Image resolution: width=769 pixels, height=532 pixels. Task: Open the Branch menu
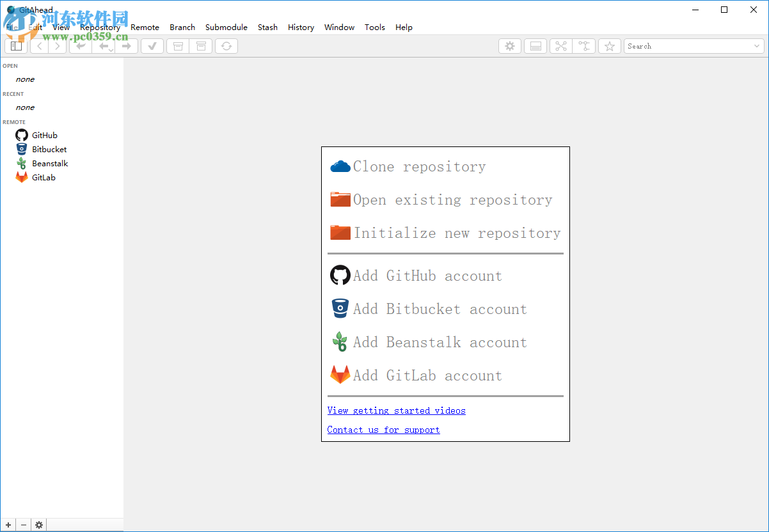coord(182,27)
